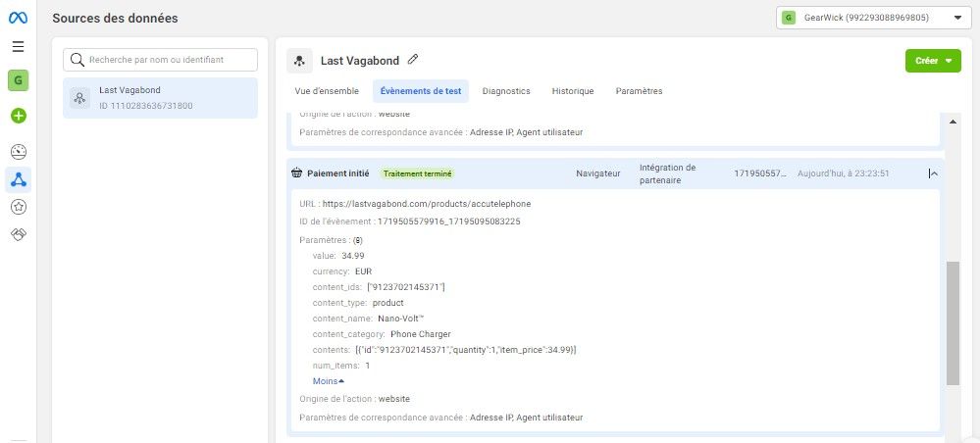Click the green G account avatar

pyautogui.click(x=18, y=80)
